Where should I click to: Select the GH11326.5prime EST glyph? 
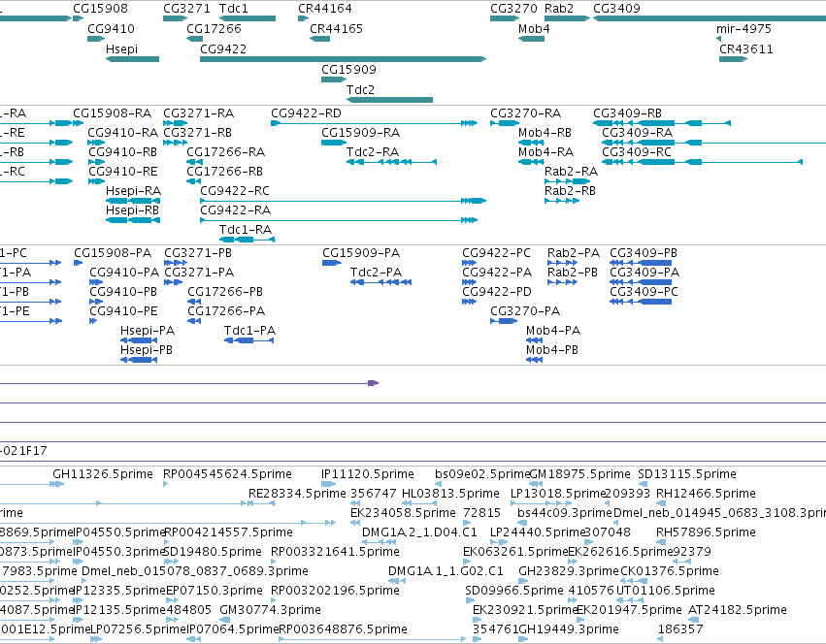(x=57, y=484)
